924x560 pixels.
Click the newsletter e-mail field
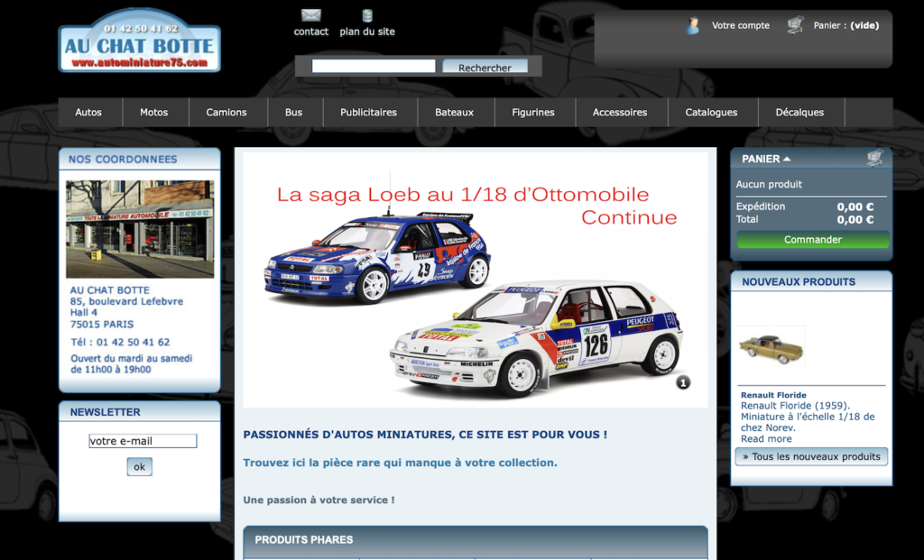[x=143, y=441]
